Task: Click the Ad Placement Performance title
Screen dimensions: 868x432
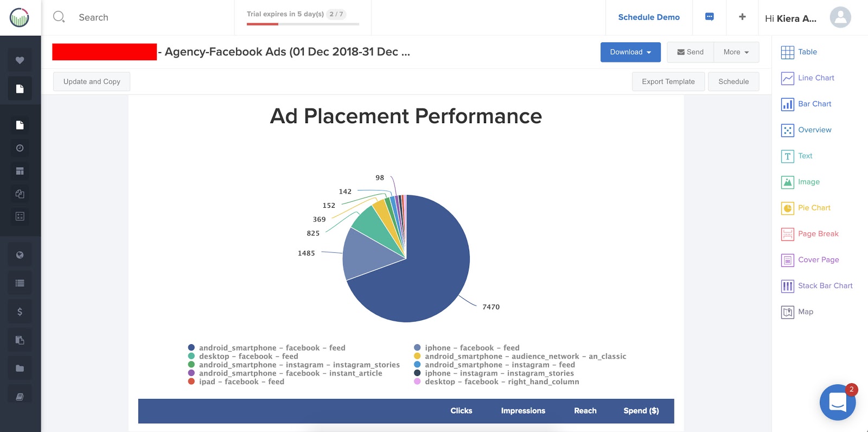Action: click(406, 116)
